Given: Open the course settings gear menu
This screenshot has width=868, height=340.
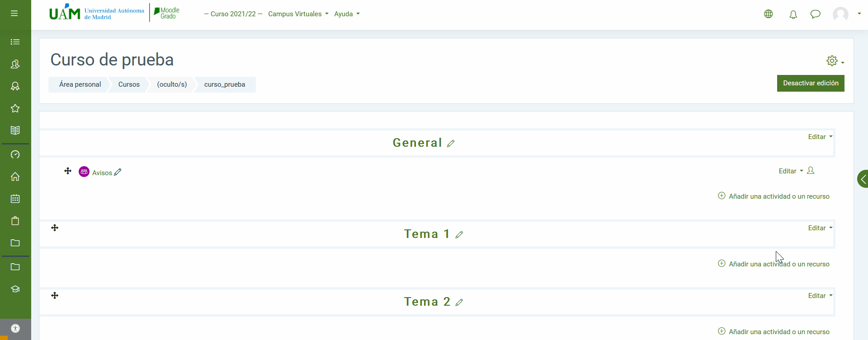Looking at the screenshot, I should 835,61.
